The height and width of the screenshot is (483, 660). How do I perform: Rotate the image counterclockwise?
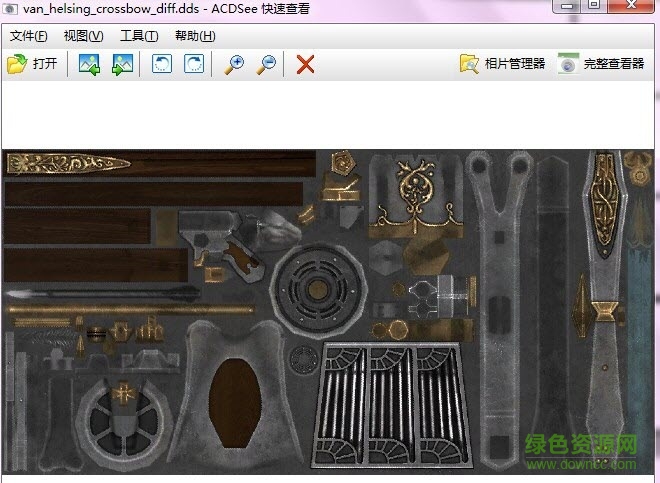pos(161,64)
